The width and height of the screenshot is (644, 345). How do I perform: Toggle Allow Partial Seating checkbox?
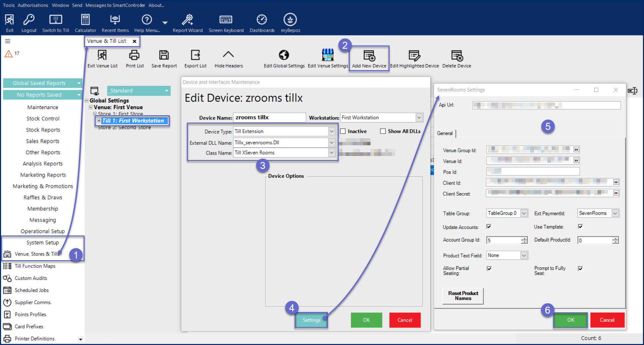[x=489, y=269]
